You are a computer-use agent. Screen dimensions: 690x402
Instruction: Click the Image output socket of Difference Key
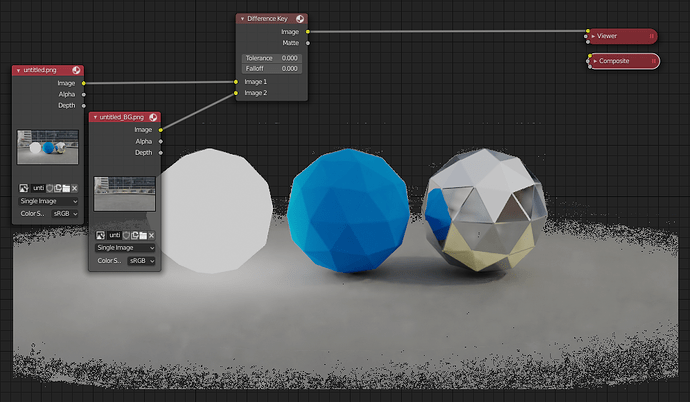tap(308, 32)
